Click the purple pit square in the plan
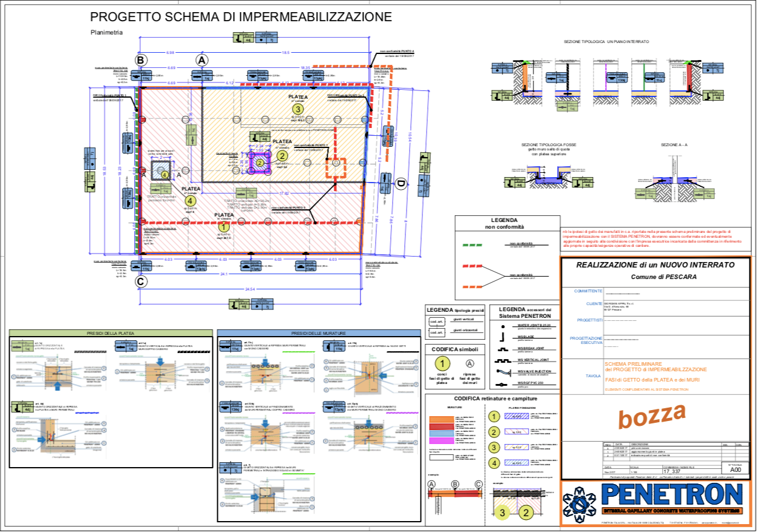758x532 pixels. click(x=260, y=162)
